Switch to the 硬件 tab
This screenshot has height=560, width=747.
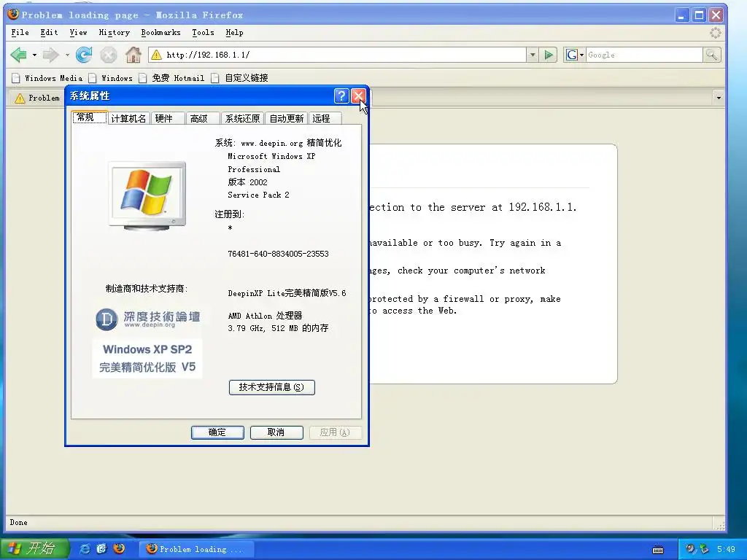pyautogui.click(x=169, y=119)
